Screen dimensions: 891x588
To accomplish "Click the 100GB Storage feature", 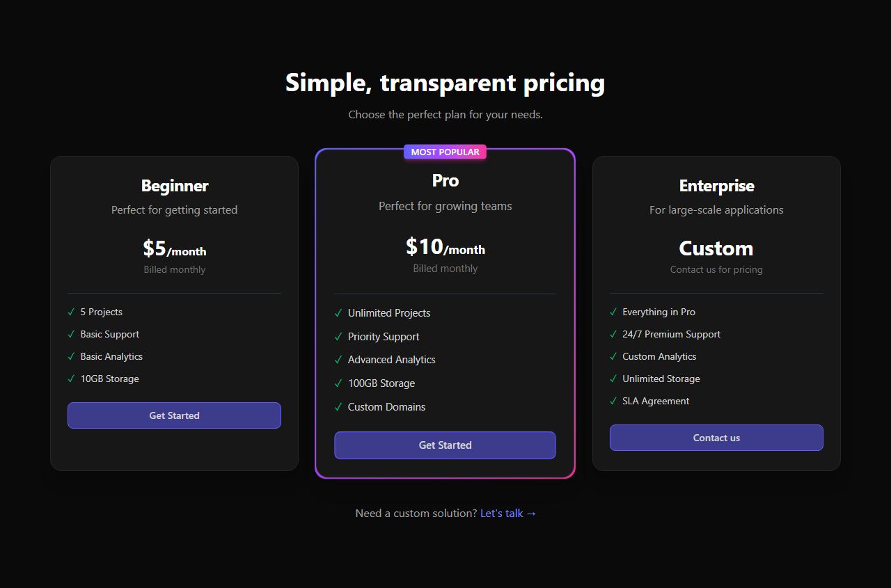I will [381, 383].
